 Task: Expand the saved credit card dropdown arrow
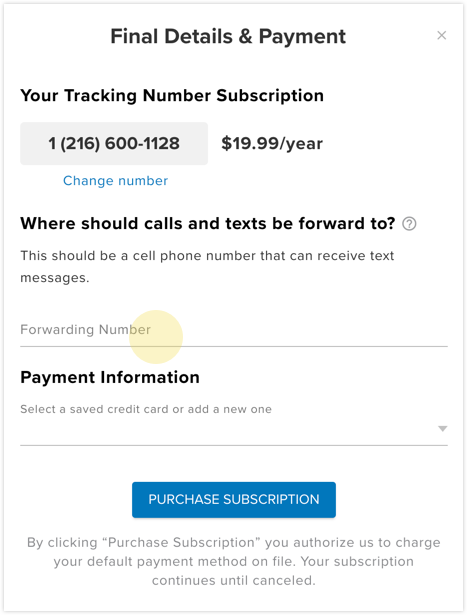pos(442,429)
